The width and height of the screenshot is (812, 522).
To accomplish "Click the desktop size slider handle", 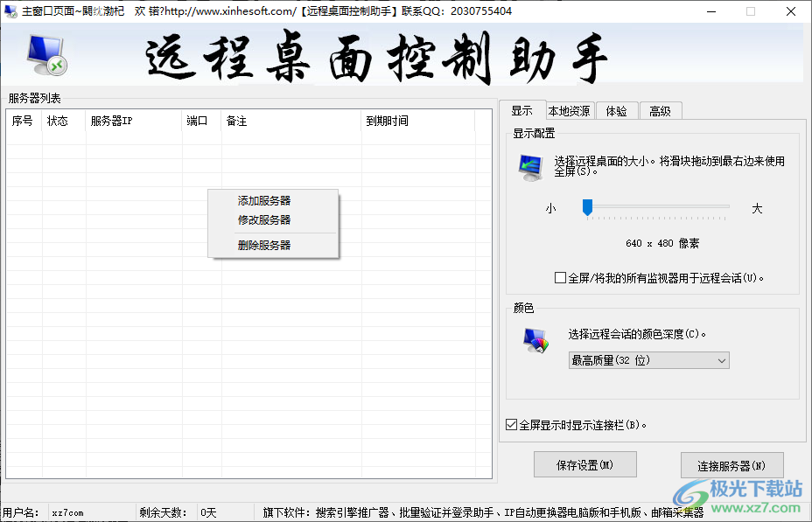I will (586, 208).
